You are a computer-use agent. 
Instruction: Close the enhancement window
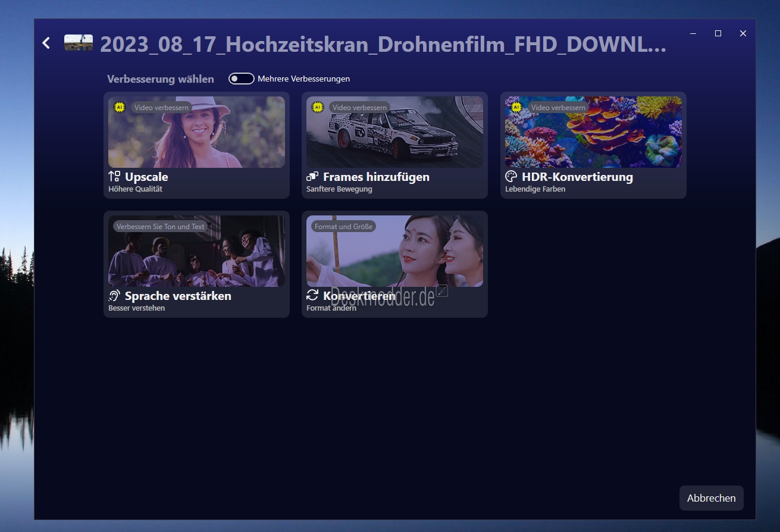(x=743, y=33)
